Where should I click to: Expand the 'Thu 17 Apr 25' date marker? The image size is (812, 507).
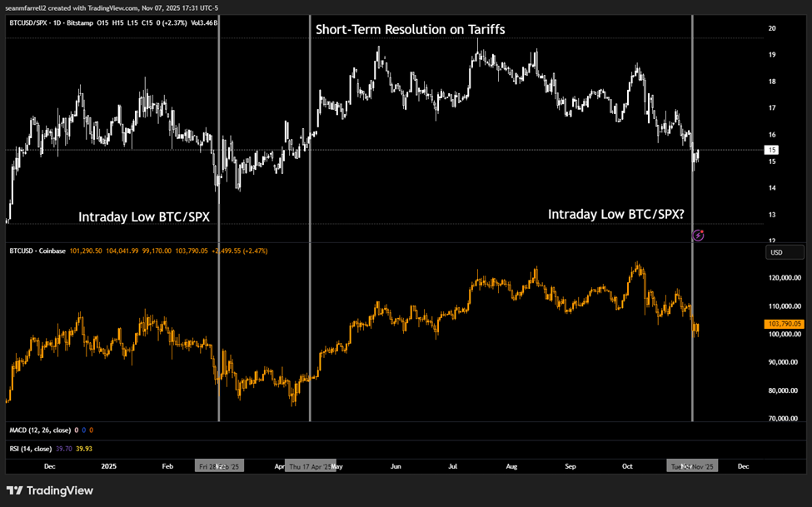pos(310,466)
